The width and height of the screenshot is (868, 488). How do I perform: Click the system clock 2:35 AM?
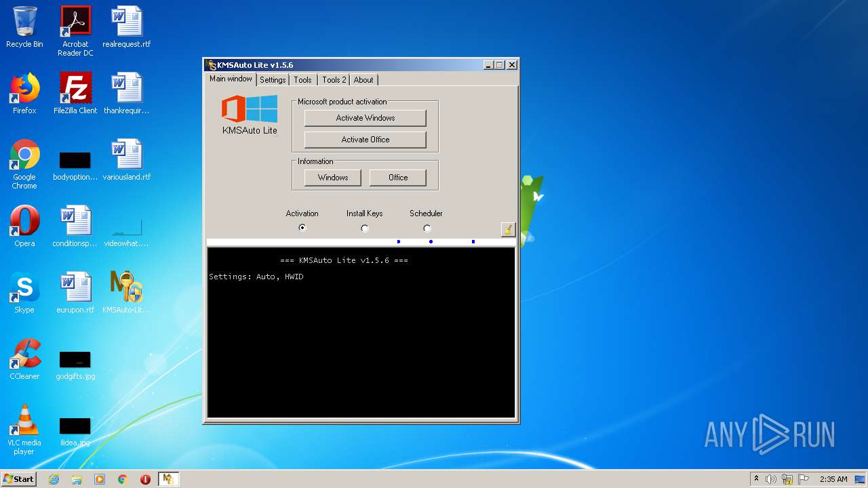833,479
